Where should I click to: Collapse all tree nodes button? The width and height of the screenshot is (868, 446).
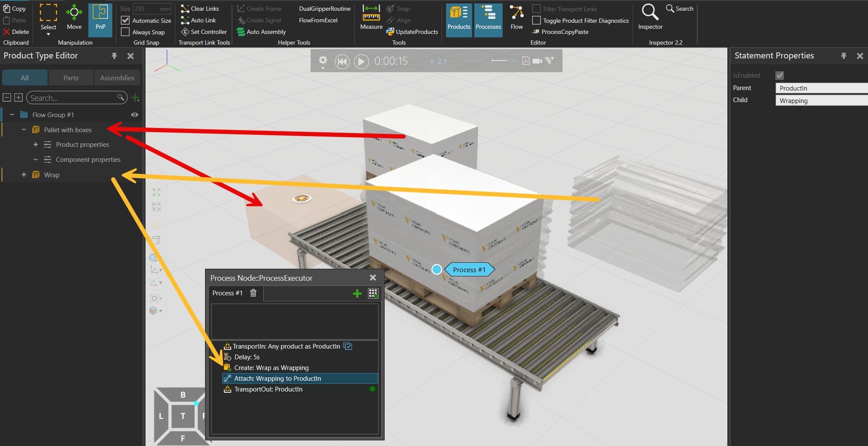[7, 98]
